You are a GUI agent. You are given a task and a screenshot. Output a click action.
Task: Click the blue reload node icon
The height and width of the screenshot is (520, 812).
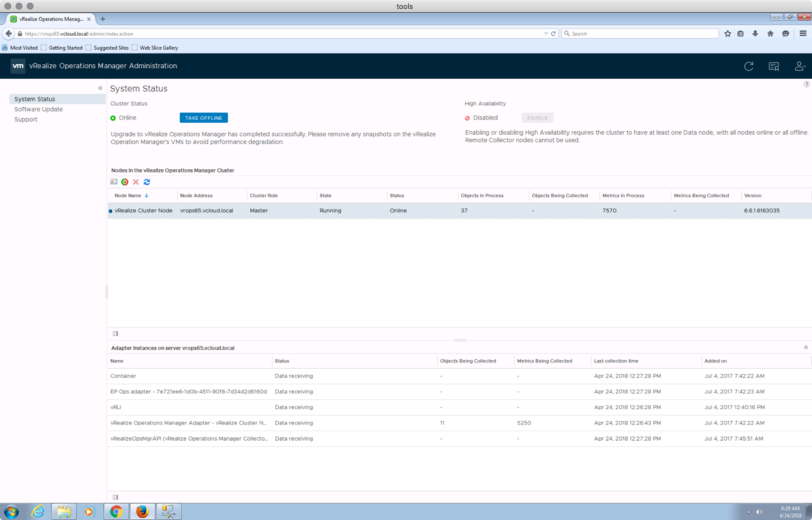[x=147, y=182]
